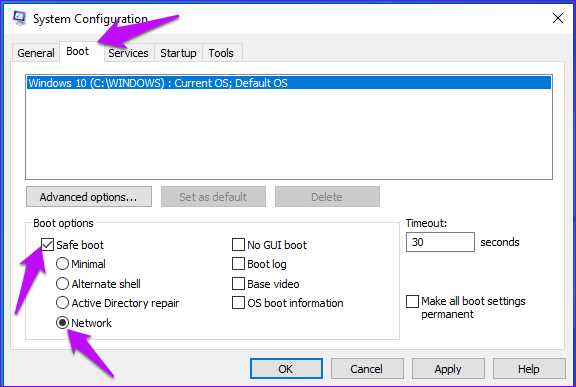
Task: Click the System Configuration title bar icon
Action: [19, 18]
